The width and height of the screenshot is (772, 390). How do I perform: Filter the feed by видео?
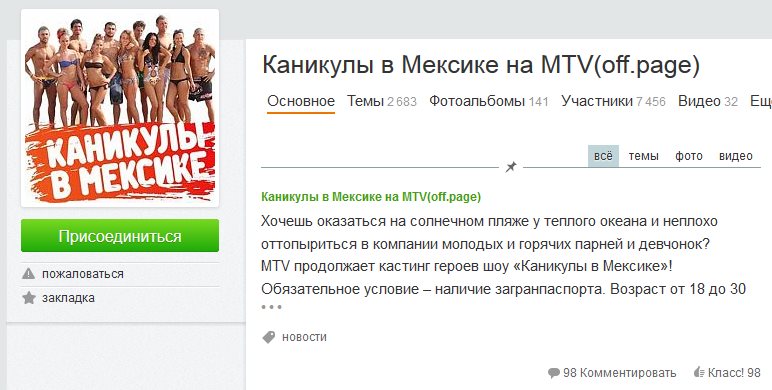point(736,156)
